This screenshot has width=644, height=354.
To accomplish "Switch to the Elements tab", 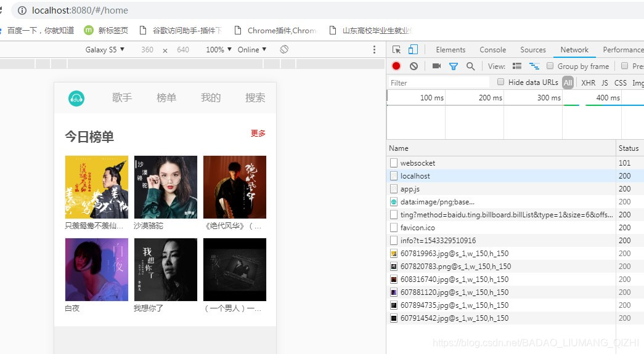I will tap(450, 50).
